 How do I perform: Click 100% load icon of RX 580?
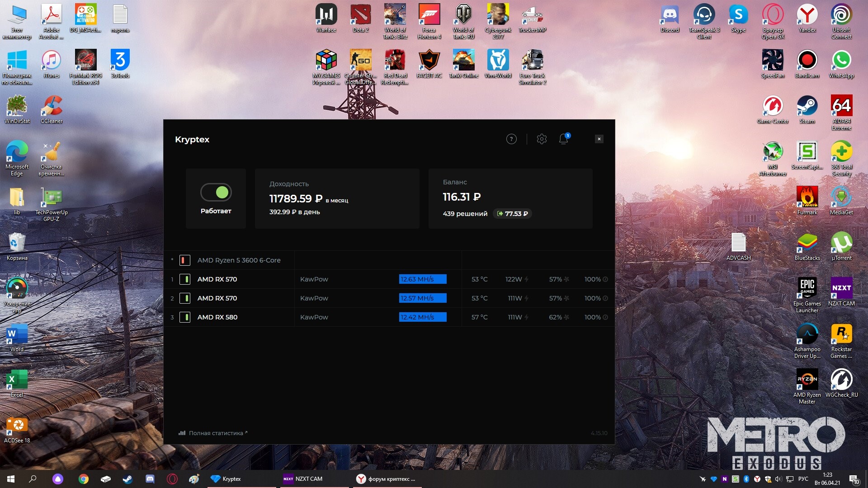click(605, 317)
